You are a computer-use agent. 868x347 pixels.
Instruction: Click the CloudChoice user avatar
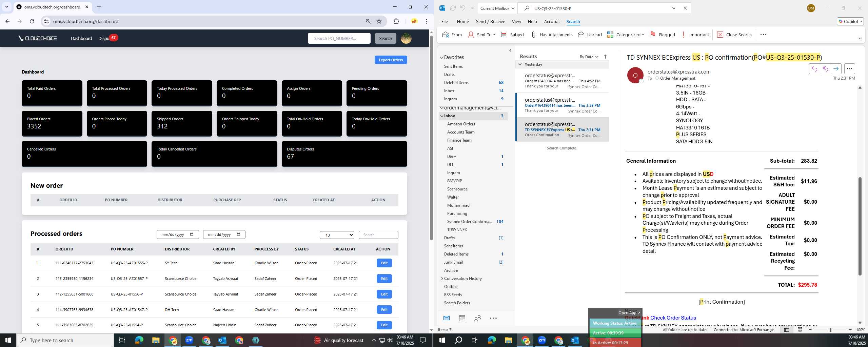406,38
